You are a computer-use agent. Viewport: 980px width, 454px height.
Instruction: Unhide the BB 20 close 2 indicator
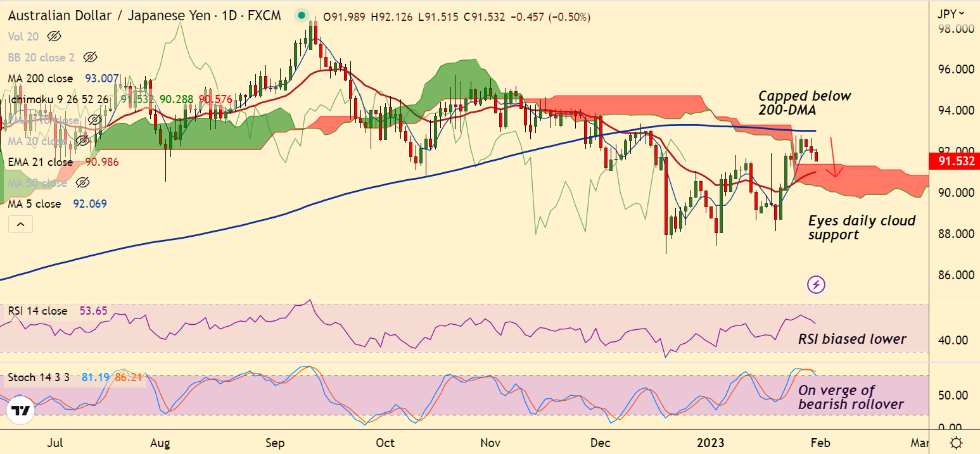(x=89, y=58)
